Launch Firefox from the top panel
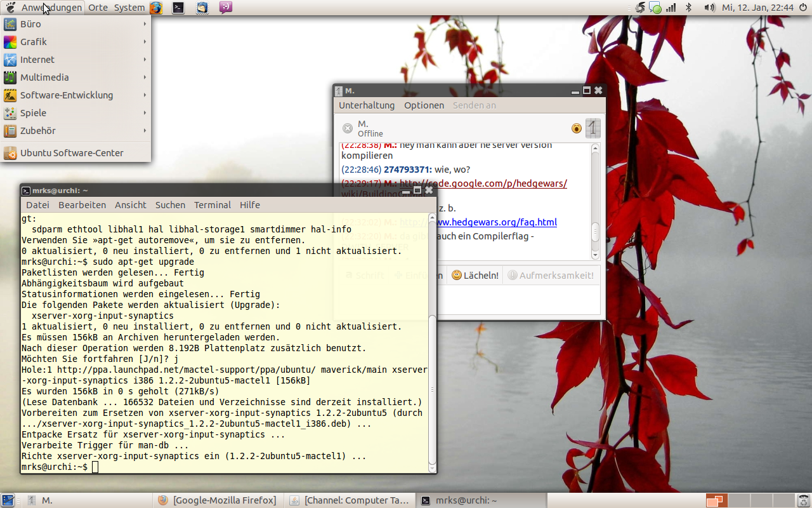The image size is (812, 508). tap(156, 8)
